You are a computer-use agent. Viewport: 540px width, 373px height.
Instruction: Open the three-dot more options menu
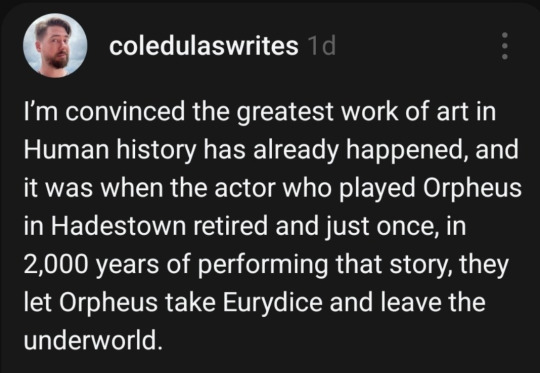click(505, 46)
